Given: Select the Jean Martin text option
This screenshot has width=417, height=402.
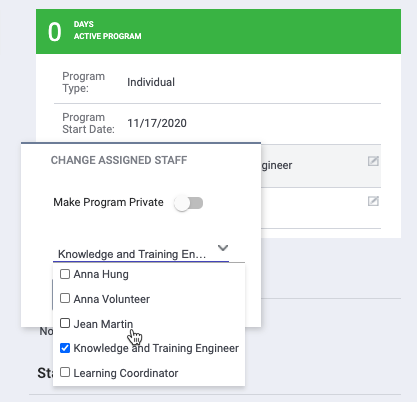Looking at the screenshot, I should (103, 324).
